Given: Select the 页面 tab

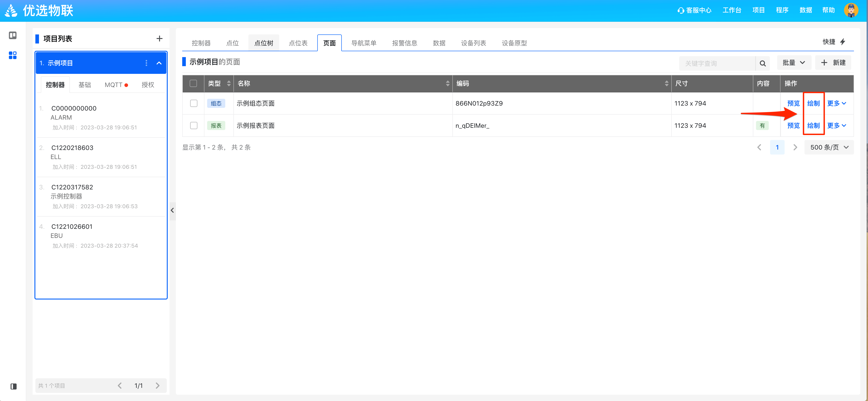Looking at the screenshot, I should point(330,43).
